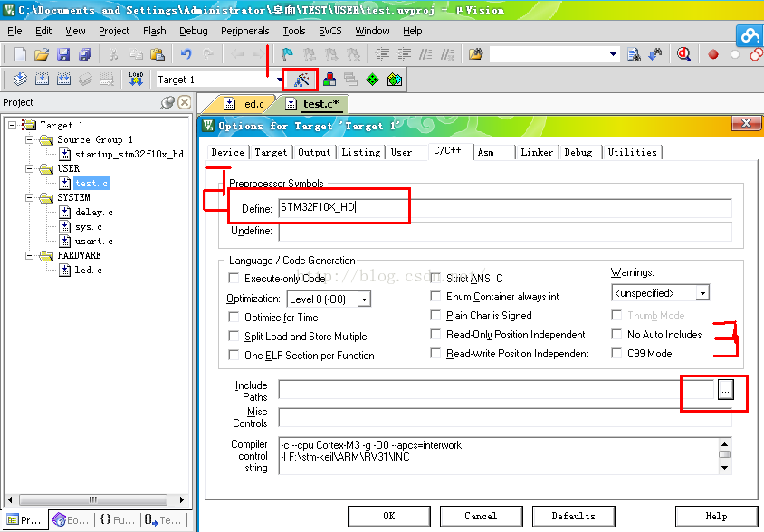The height and width of the screenshot is (532, 764).
Task: Click the Undo arrow icon
Action: 186,54
